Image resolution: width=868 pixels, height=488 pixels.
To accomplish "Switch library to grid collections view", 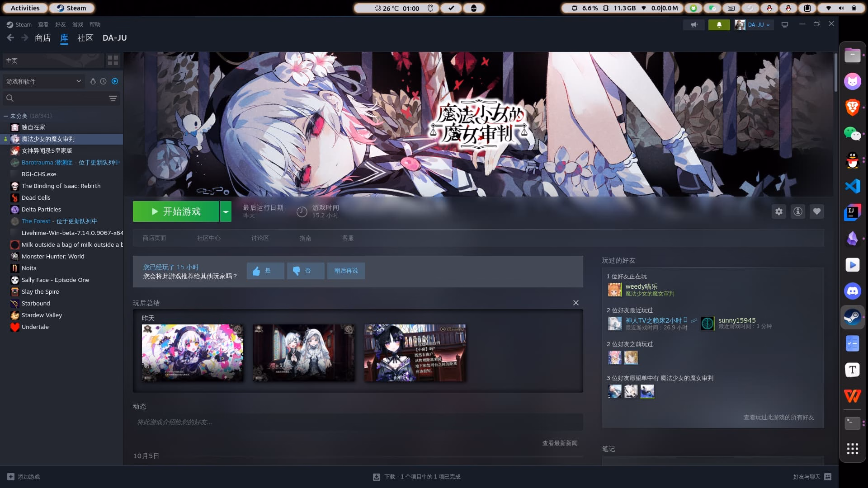I will pyautogui.click(x=113, y=61).
